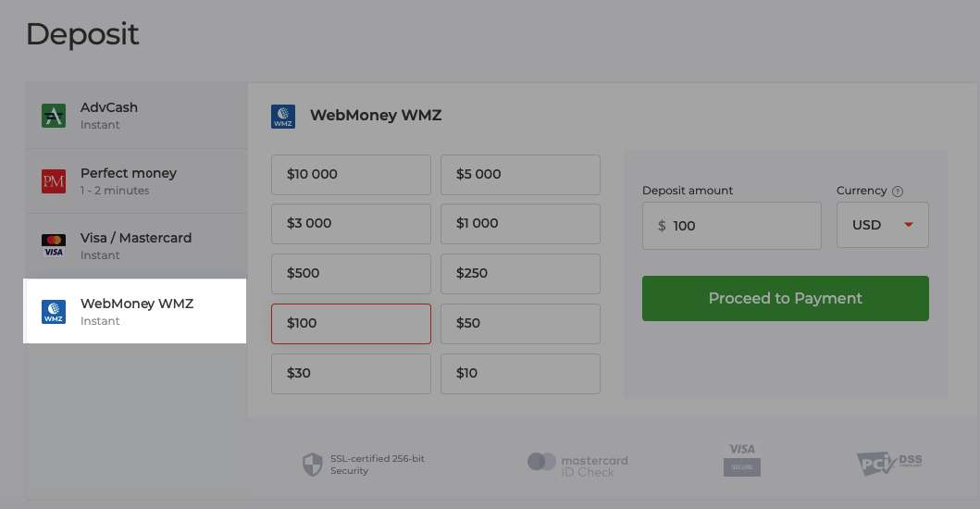Pick the $500 preset amount

(x=351, y=274)
